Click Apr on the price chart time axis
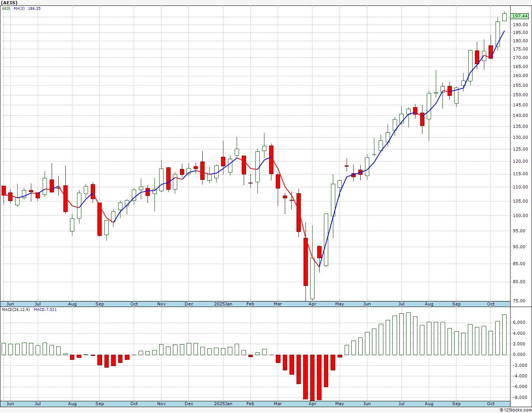This screenshot has height=413, width=532. pos(313,304)
